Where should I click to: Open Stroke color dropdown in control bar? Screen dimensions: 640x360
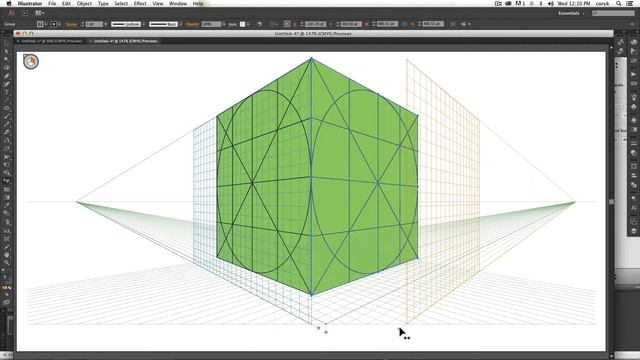tap(60, 24)
